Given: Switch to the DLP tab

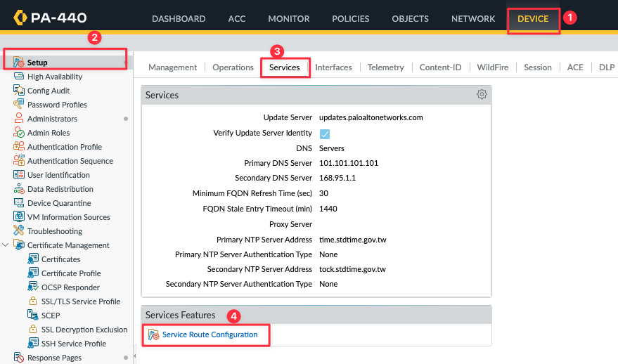Looking at the screenshot, I should [607, 67].
